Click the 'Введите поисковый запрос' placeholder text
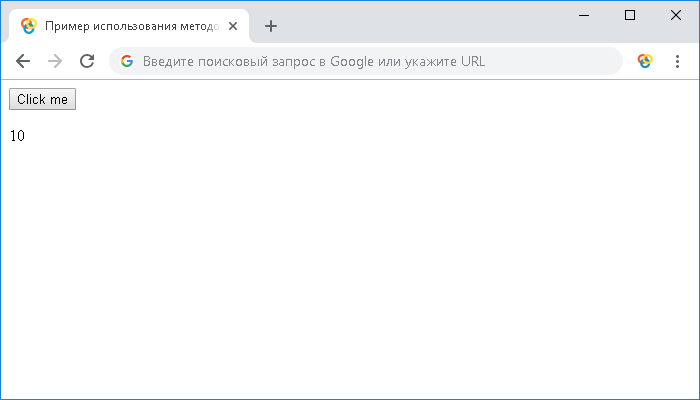Viewport: 700px width, 400px height. [x=313, y=61]
